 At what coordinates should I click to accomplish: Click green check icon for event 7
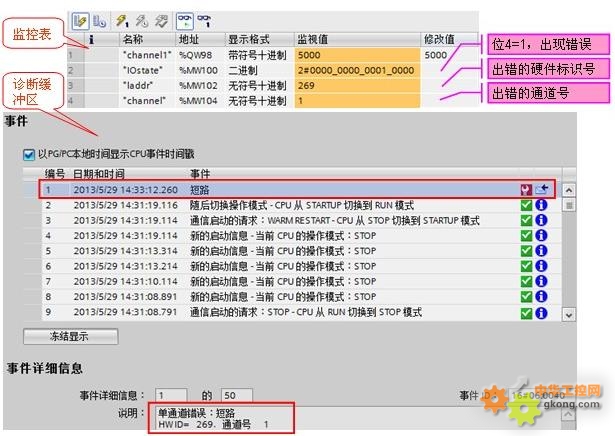point(526,281)
